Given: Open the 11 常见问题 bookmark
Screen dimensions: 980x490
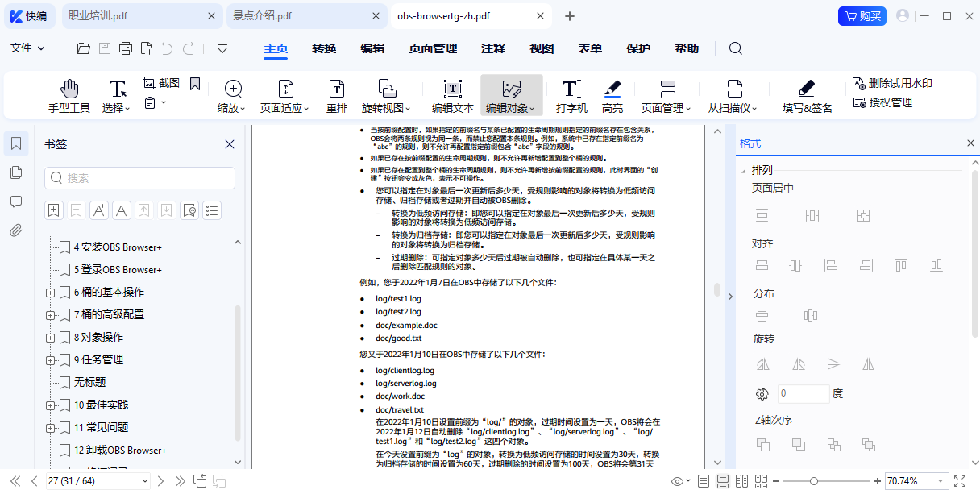Looking at the screenshot, I should point(102,428).
